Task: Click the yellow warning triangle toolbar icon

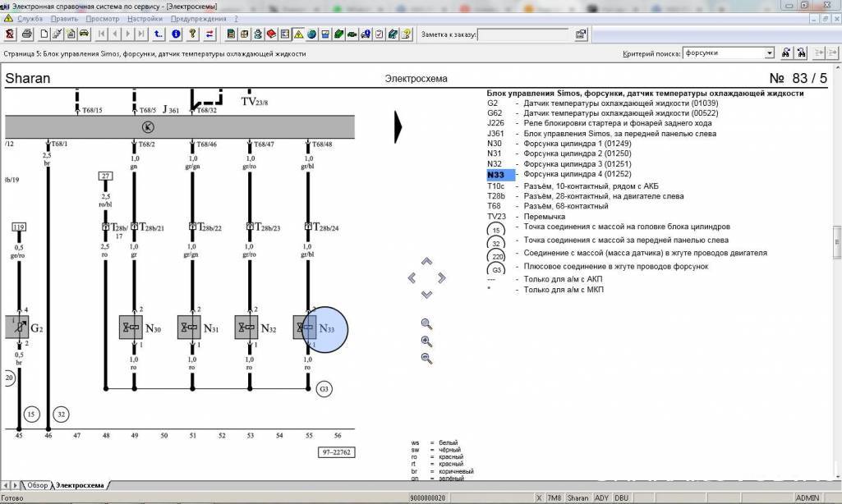Action: [300, 34]
